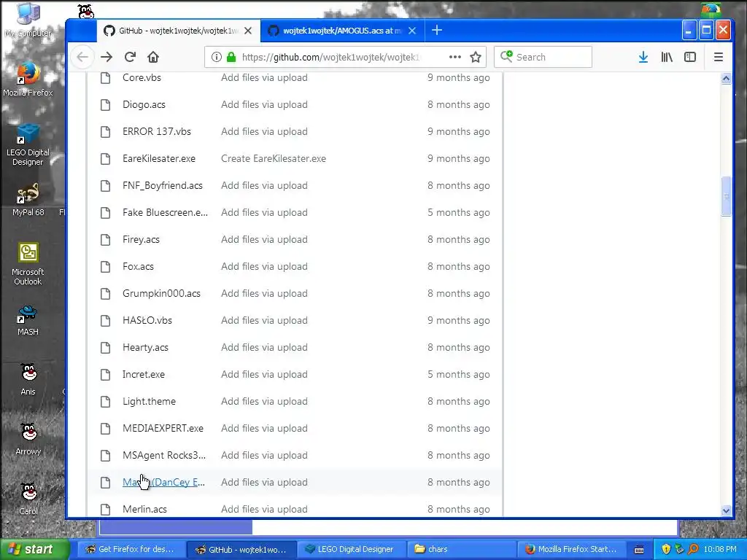Select LEGO Digital Designer desktop shortcut
Viewport: 747px width, 560px height.
click(x=28, y=144)
